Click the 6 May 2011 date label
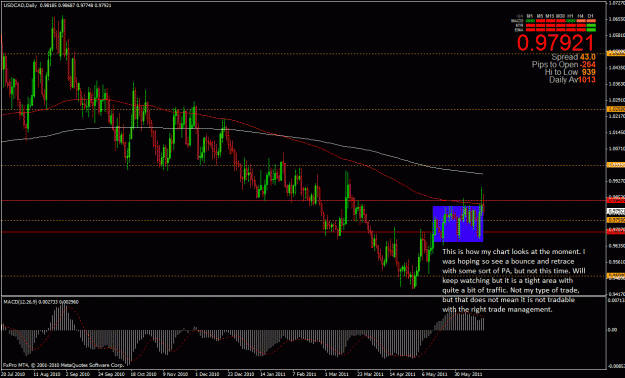This screenshot has width=625, height=378. click(x=434, y=374)
